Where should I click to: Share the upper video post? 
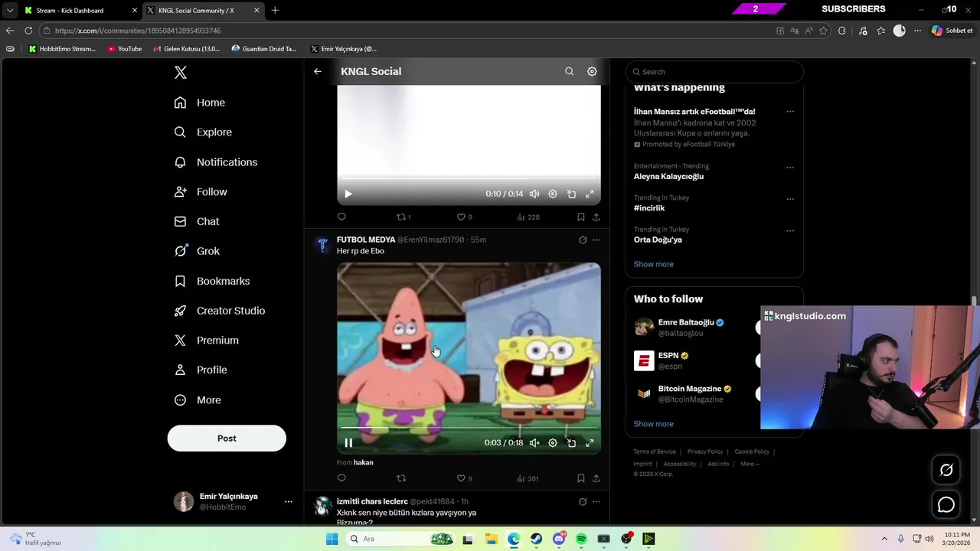(596, 217)
